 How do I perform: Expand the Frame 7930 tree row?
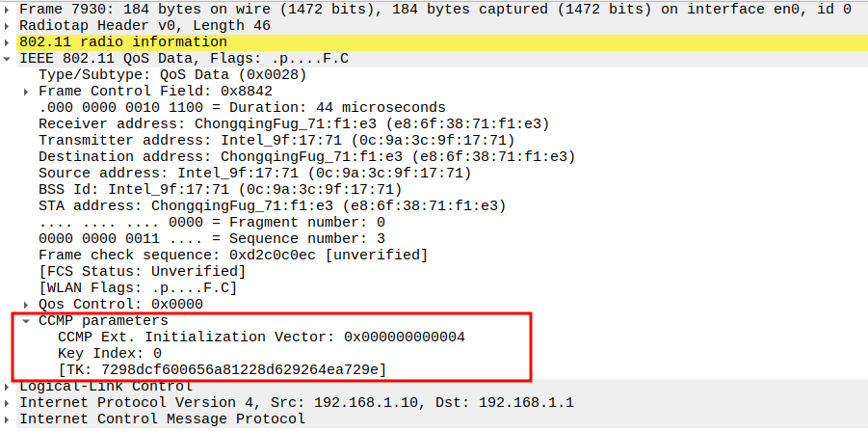point(8,10)
